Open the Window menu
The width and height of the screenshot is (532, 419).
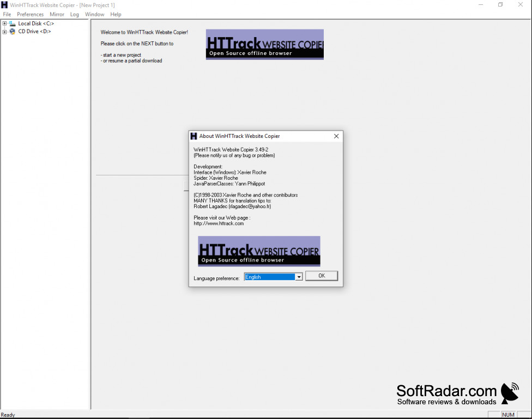click(94, 14)
